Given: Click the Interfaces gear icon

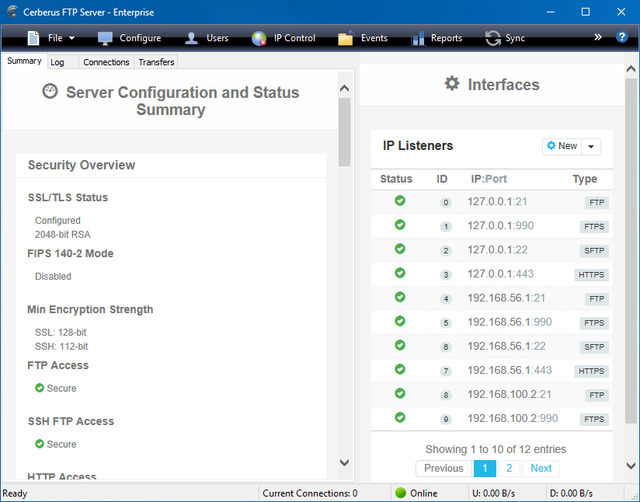Looking at the screenshot, I should tap(452, 84).
